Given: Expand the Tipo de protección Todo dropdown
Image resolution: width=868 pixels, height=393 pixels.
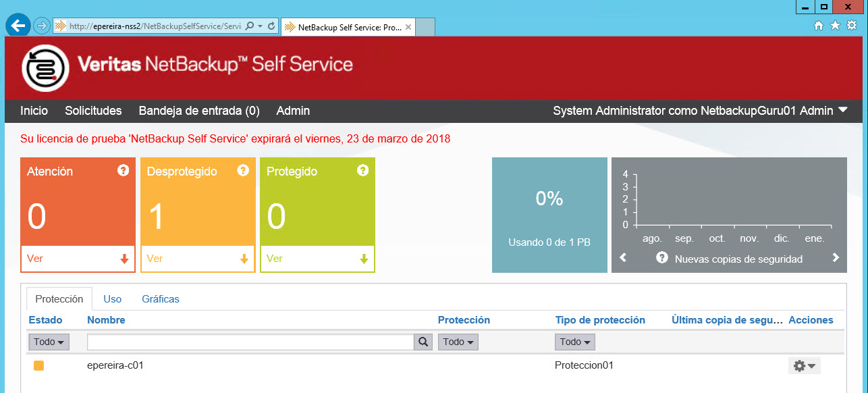Looking at the screenshot, I should [575, 342].
